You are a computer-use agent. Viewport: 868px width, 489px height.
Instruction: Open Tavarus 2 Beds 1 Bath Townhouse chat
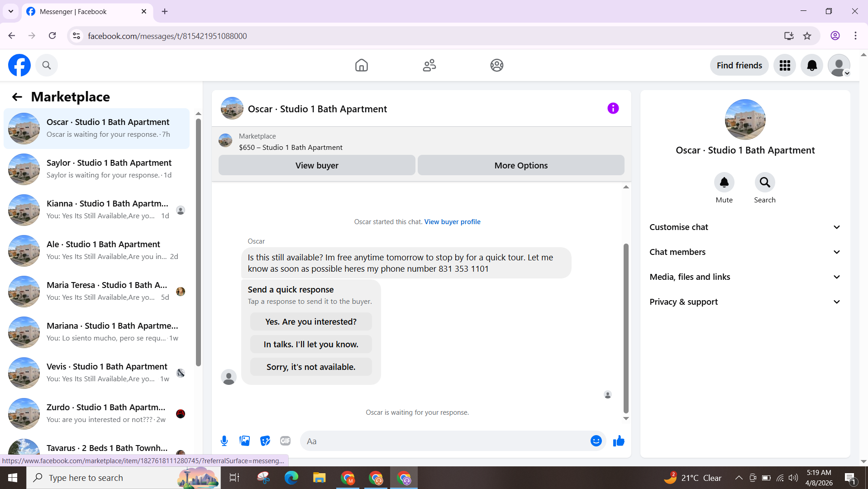[96, 447]
